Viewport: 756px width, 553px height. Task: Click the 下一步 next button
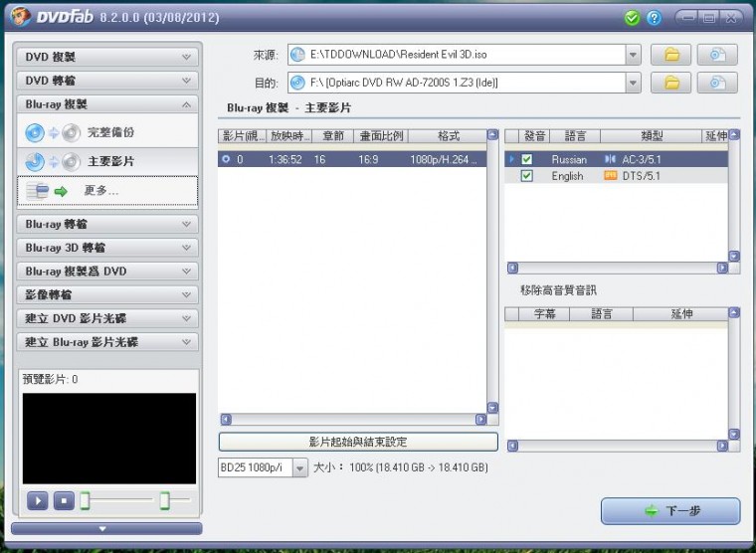(670, 511)
